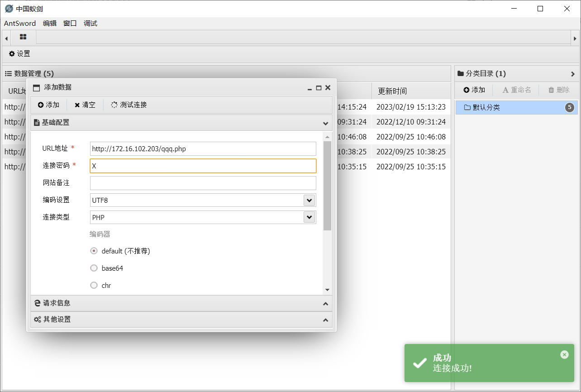Click the dialog scrollbar up arrow
Image resolution: width=581 pixels, height=392 pixels.
pyautogui.click(x=327, y=137)
